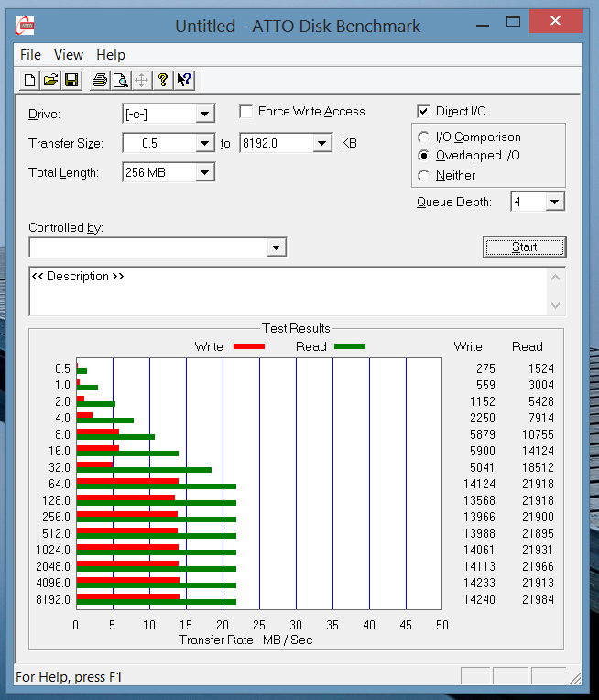Save results with the floppy disk icon

coord(71,81)
